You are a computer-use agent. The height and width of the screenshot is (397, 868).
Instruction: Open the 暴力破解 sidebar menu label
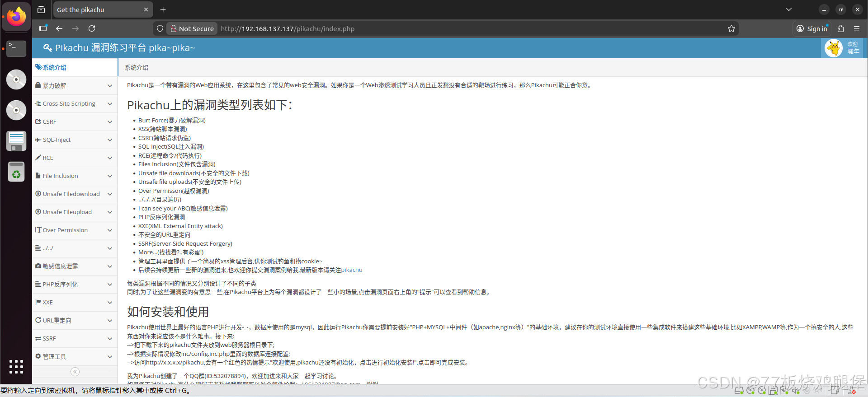click(x=54, y=85)
